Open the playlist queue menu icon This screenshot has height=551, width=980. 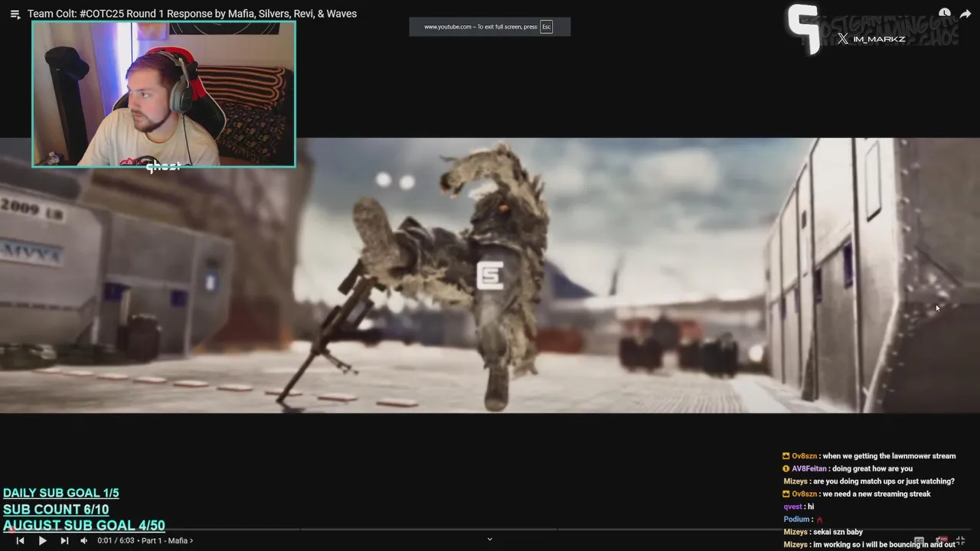15,14
